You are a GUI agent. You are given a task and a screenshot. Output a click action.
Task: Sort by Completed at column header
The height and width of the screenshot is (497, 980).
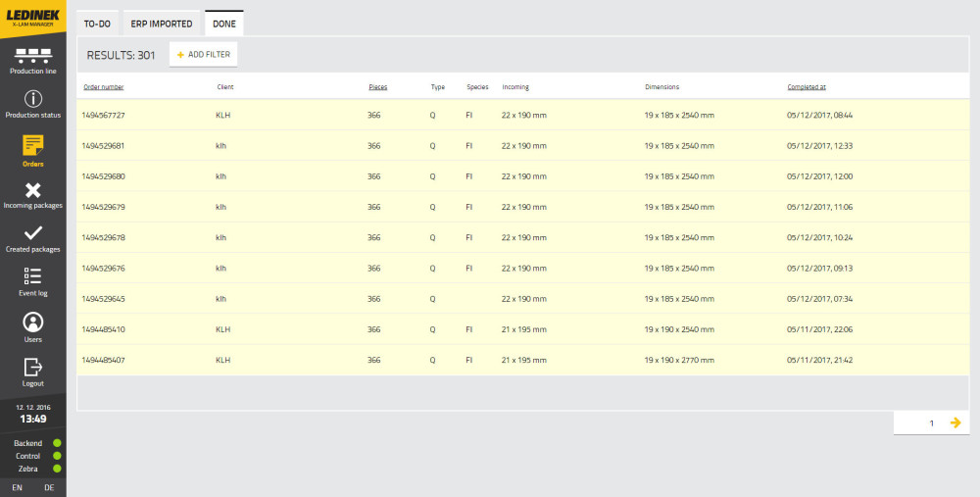point(807,87)
